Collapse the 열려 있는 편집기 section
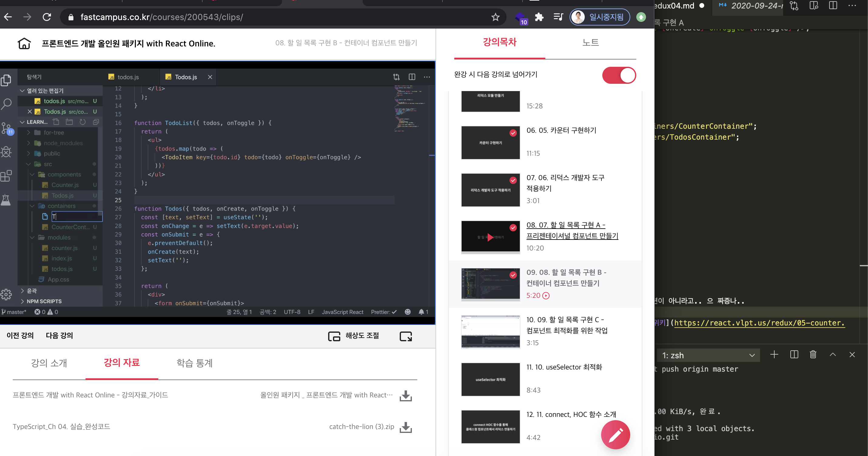This screenshot has height=456, width=868. pos(22,90)
